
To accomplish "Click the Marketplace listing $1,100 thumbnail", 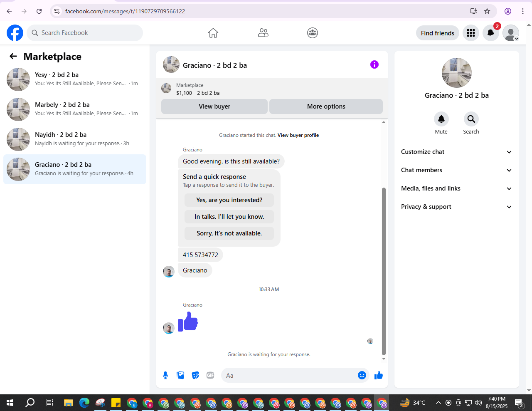I will [x=166, y=88].
